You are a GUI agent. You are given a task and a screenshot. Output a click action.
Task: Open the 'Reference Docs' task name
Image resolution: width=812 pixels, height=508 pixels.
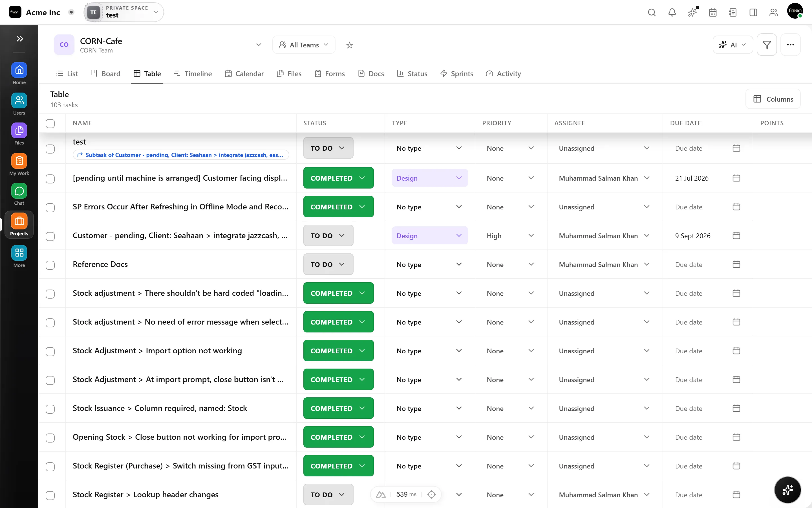pos(100,264)
